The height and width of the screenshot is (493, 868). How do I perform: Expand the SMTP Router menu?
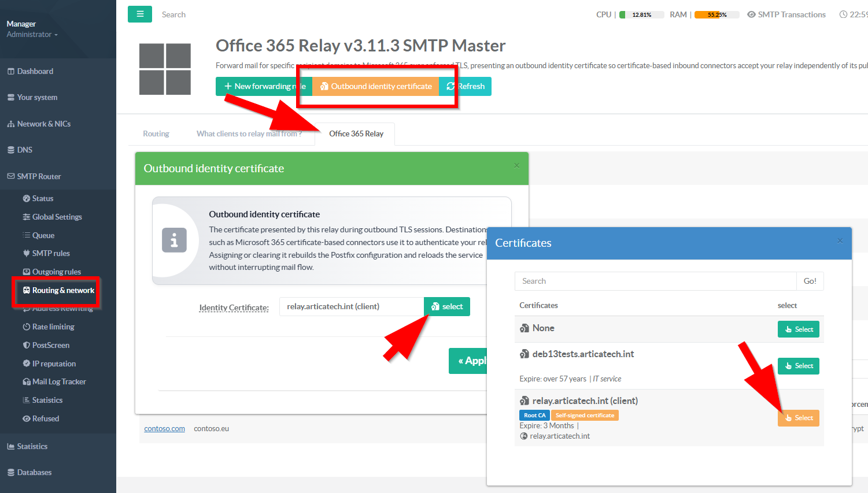pyautogui.click(x=34, y=176)
